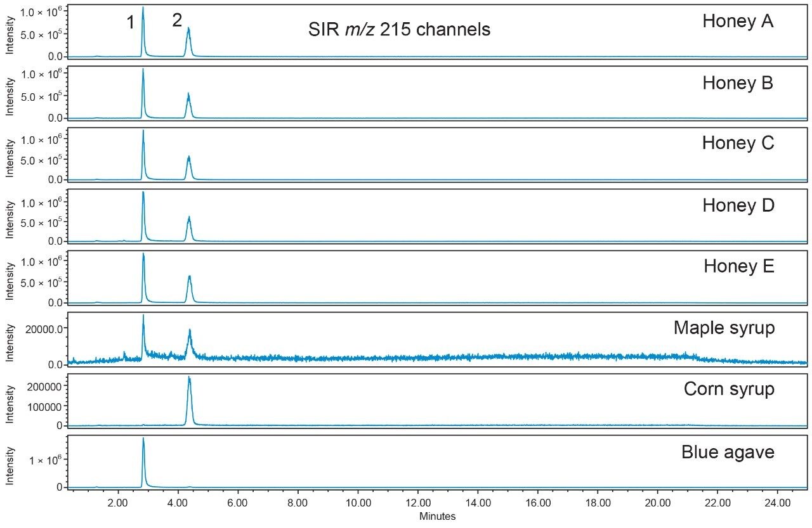Click the second peak in Honey E trace
Screen dimensions: 812x528
click(189, 289)
